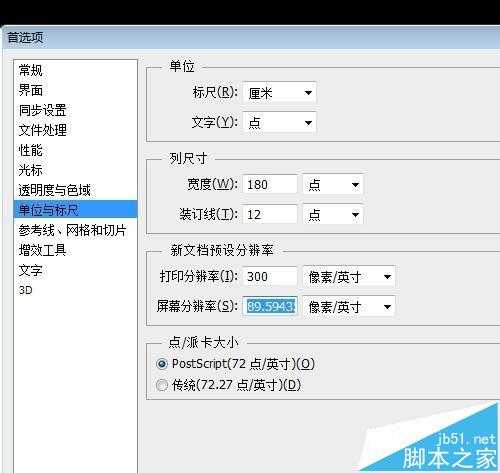The image size is (500, 473).
Task: Open 屏幕分辨率 unit dropdown 像素/英寸
Action: [349, 306]
